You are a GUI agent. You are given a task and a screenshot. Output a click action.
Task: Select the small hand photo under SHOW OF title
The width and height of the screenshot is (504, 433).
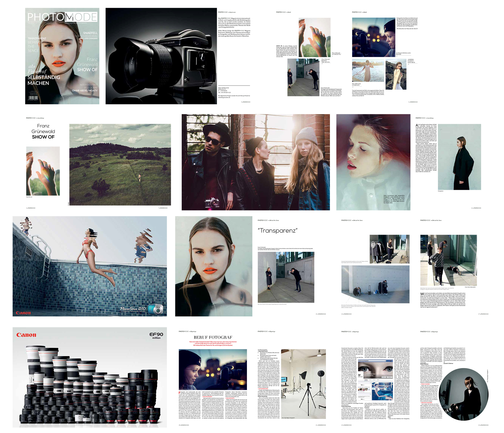coord(43,171)
